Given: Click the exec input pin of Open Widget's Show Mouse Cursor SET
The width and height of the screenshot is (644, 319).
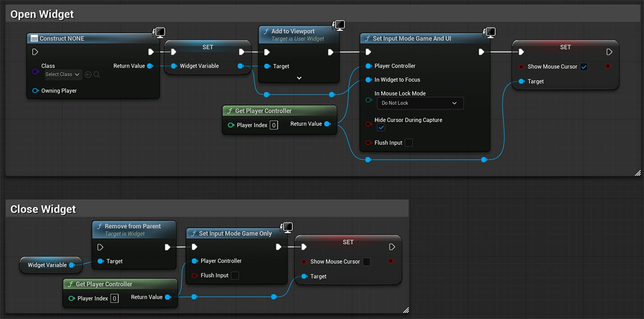Looking at the screenshot, I should point(521,52).
